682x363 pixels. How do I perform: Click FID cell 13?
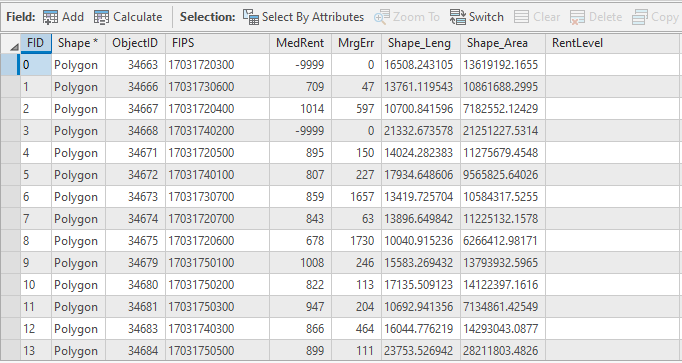coord(36,351)
